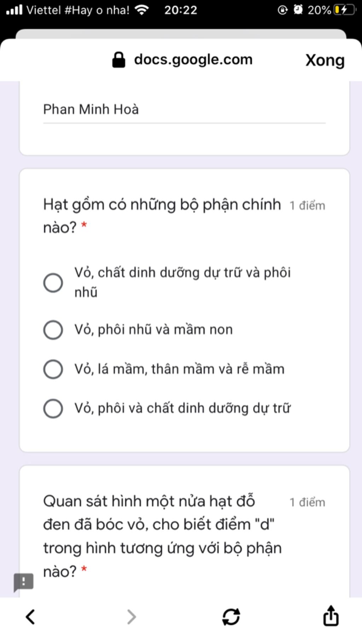The image size is (362, 644).
Task: Edit the name field "Phan Minh Hoà"
Action: point(184,110)
